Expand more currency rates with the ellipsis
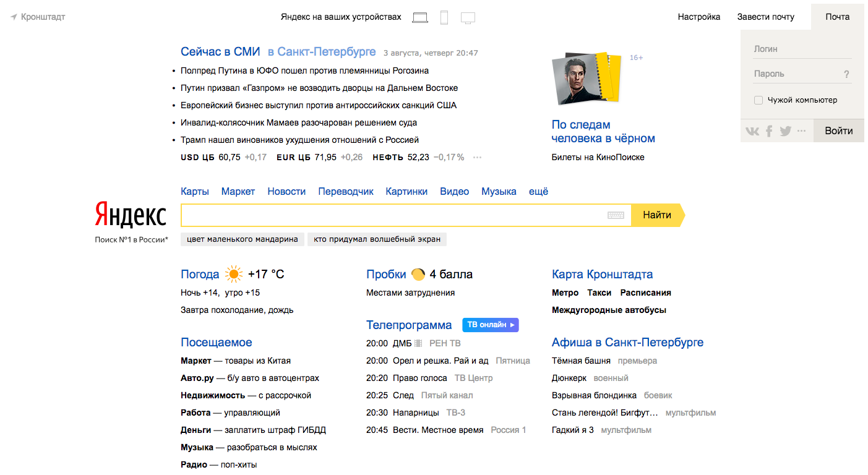868x475 pixels. click(x=477, y=157)
